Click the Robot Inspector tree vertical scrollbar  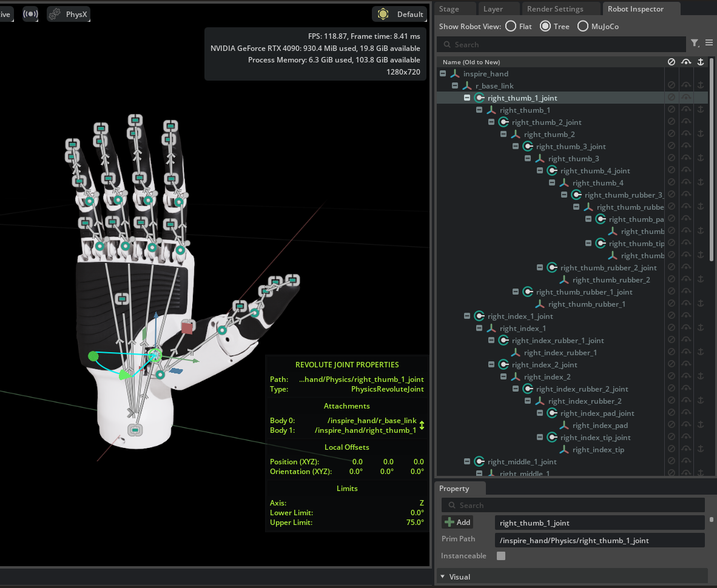click(x=712, y=160)
